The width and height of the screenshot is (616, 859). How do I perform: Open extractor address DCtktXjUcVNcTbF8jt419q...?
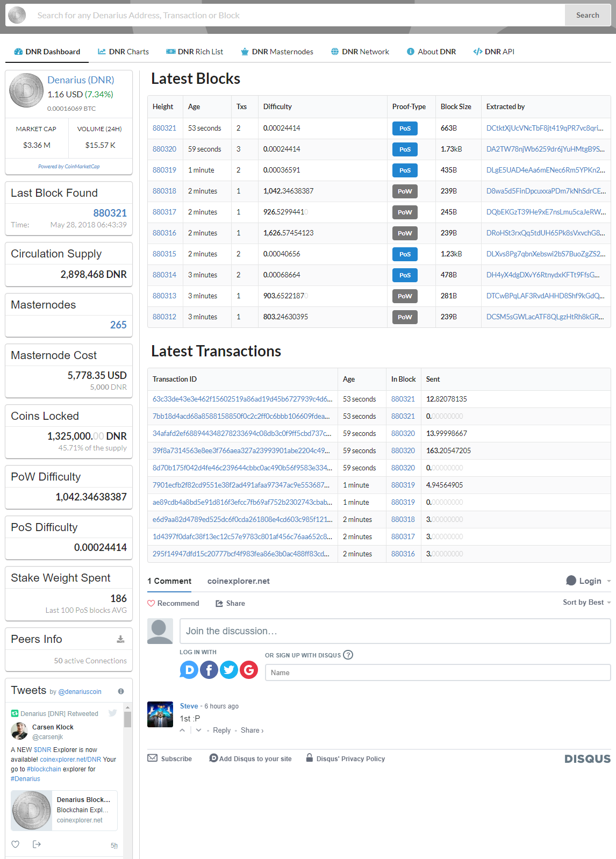(545, 128)
